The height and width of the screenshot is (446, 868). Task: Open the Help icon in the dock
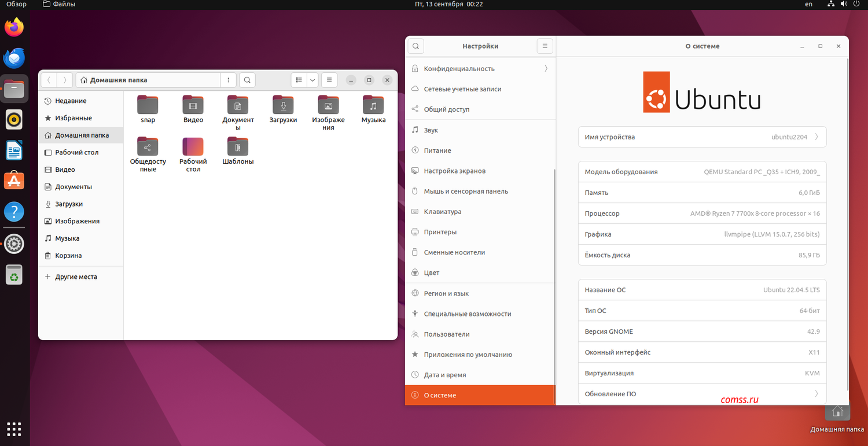(14, 212)
